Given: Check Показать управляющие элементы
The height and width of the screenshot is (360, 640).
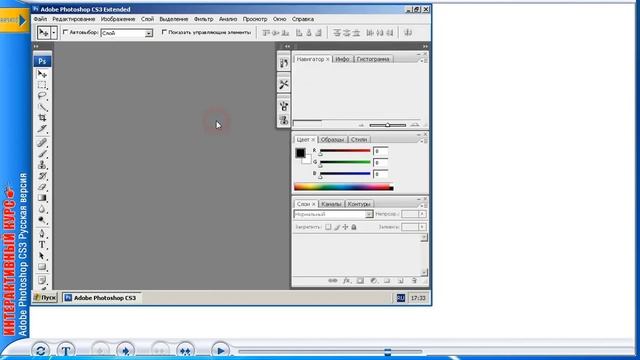Looking at the screenshot, I should pos(164,32).
